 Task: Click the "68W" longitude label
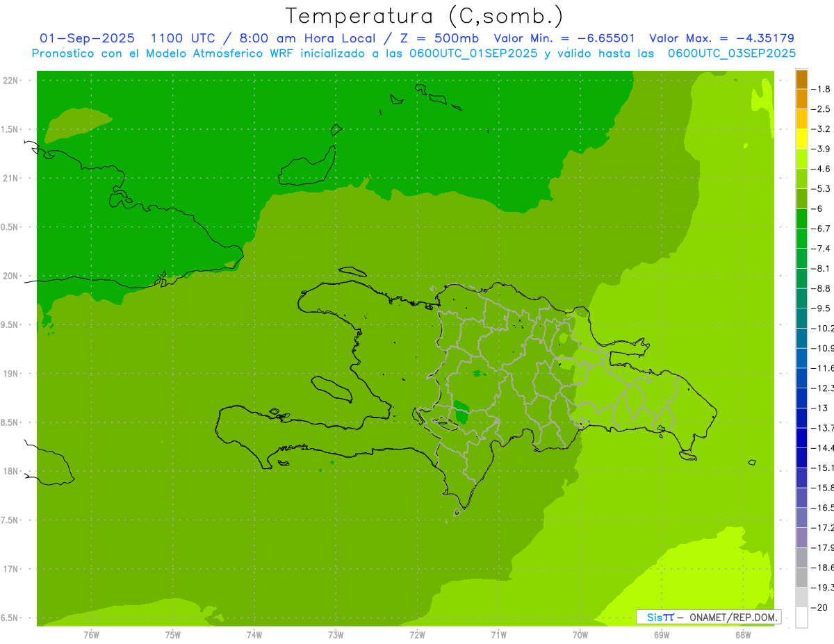click(743, 634)
